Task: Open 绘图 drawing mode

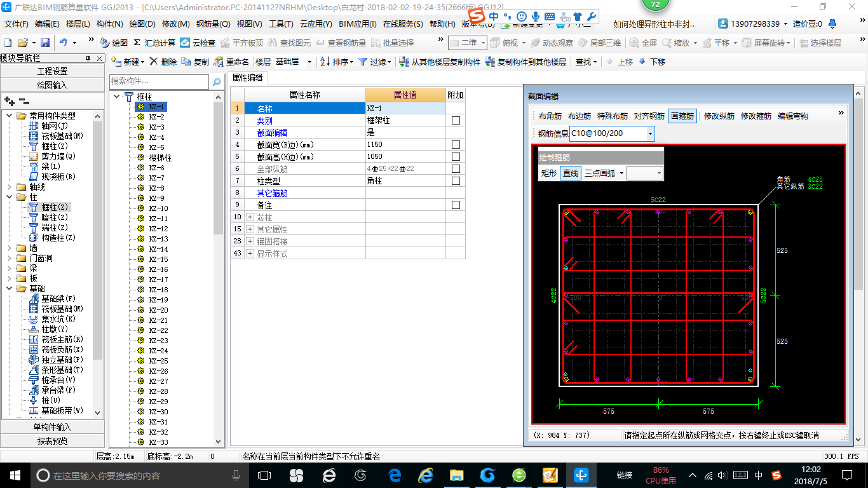Action: (x=114, y=43)
